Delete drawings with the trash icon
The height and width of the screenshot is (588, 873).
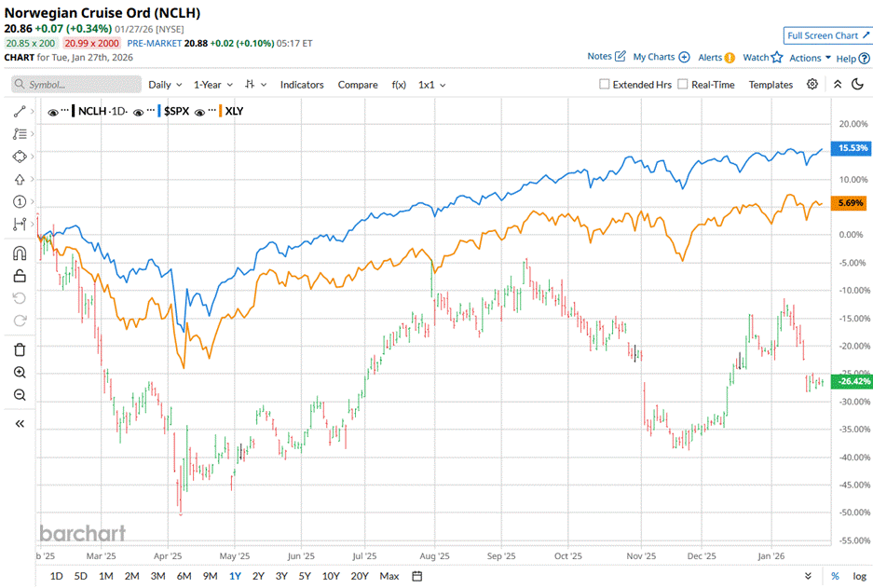[20, 349]
